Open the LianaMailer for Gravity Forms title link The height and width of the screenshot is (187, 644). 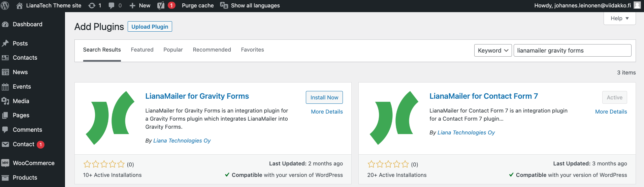click(x=197, y=96)
